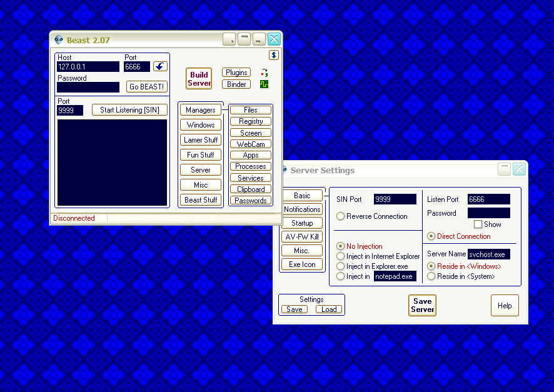Click the Host field showing 127.0.0.1
The height and width of the screenshot is (392, 554).
tap(88, 67)
